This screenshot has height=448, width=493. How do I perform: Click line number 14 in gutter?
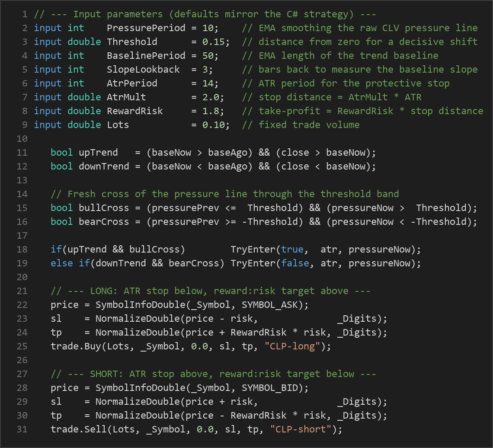pyautogui.click(x=22, y=194)
